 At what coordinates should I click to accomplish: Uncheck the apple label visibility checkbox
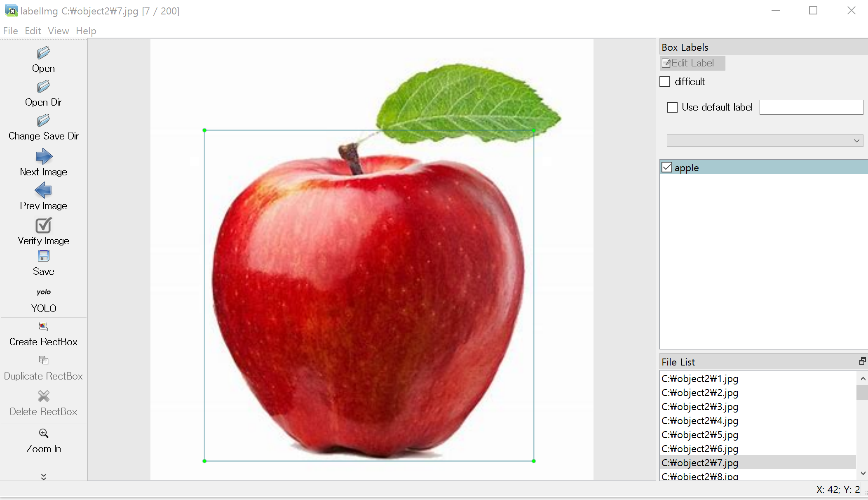pos(667,167)
